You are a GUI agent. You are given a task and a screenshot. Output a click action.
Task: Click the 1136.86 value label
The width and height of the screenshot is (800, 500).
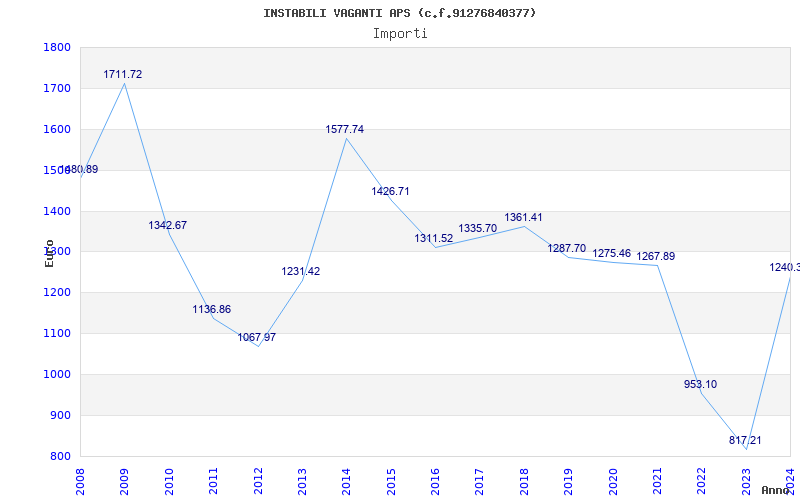tap(212, 309)
